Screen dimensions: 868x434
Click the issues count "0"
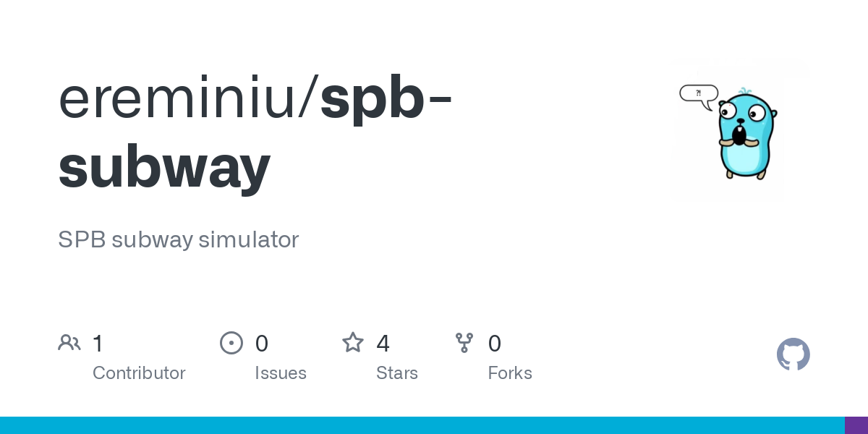(x=262, y=344)
